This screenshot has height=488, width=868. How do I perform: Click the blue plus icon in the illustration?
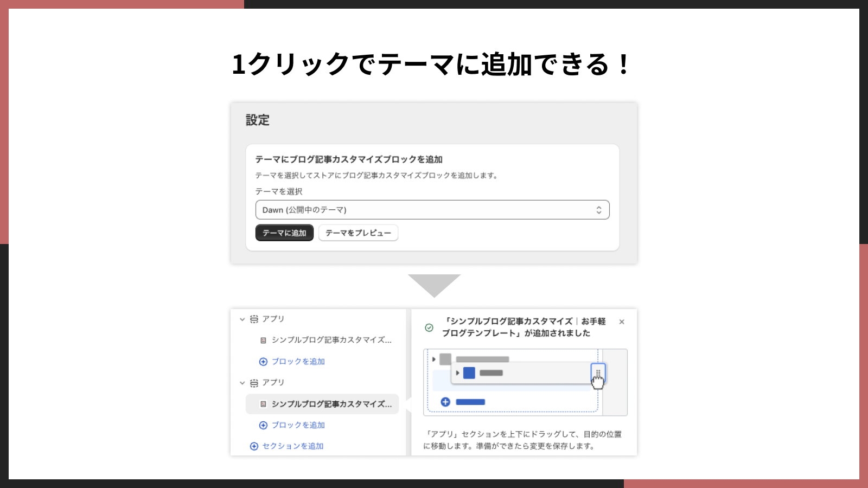click(x=445, y=402)
